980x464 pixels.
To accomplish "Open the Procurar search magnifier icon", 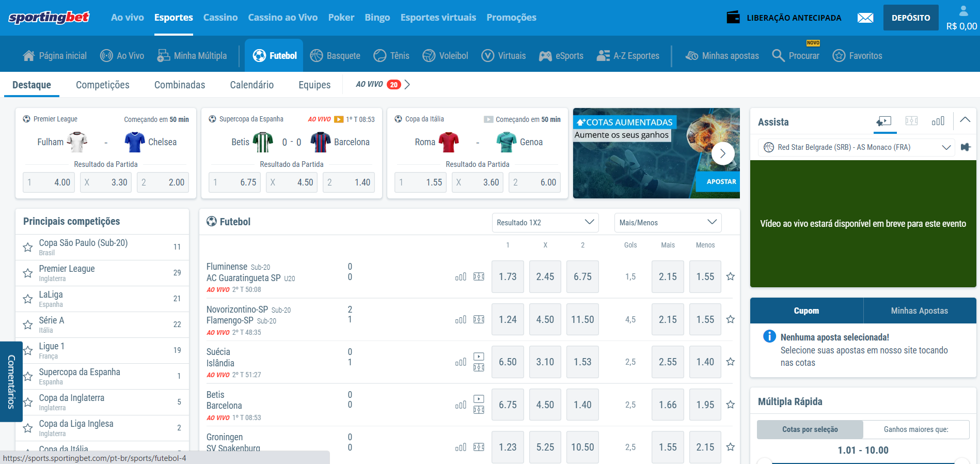I will click(778, 55).
